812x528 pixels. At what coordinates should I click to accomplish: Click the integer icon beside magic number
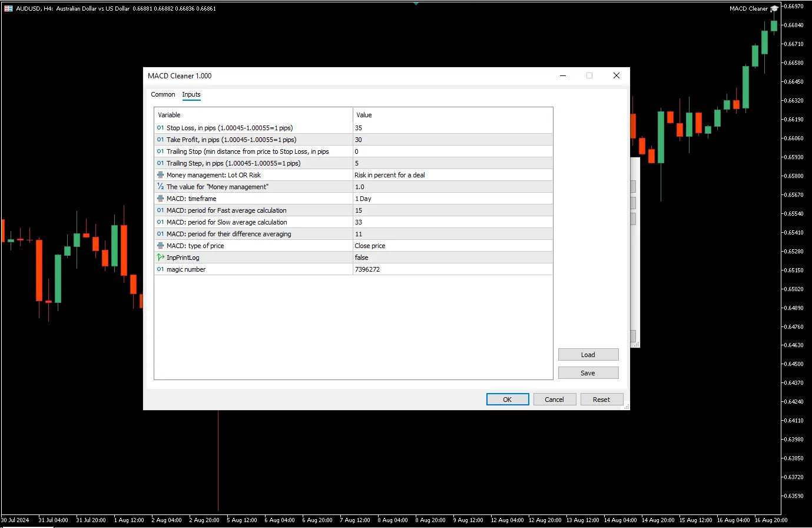(x=160, y=269)
